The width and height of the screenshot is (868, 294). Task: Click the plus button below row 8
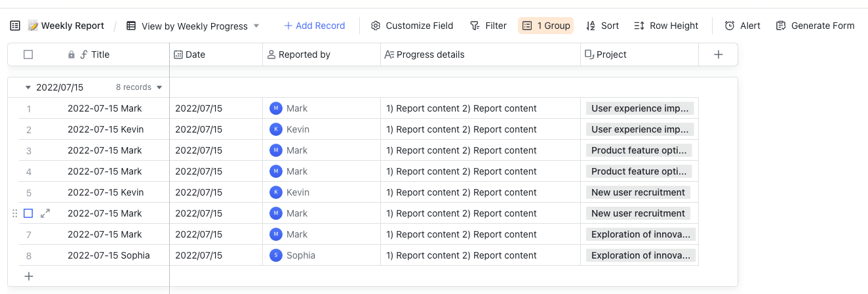pyautogui.click(x=29, y=276)
